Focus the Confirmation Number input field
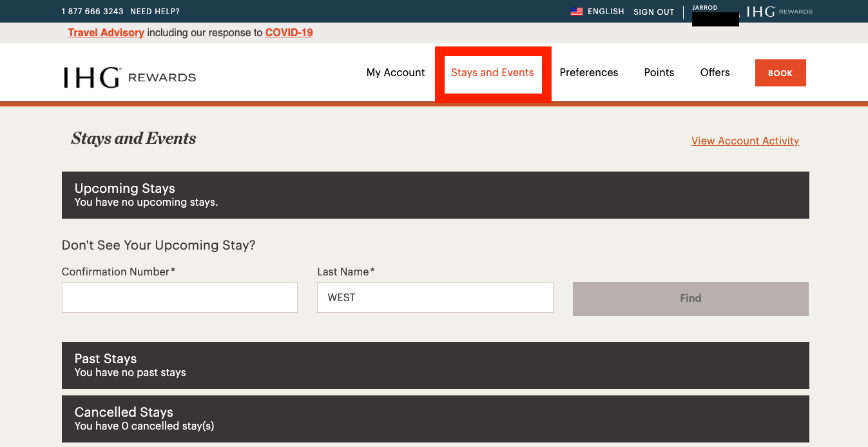 point(180,297)
